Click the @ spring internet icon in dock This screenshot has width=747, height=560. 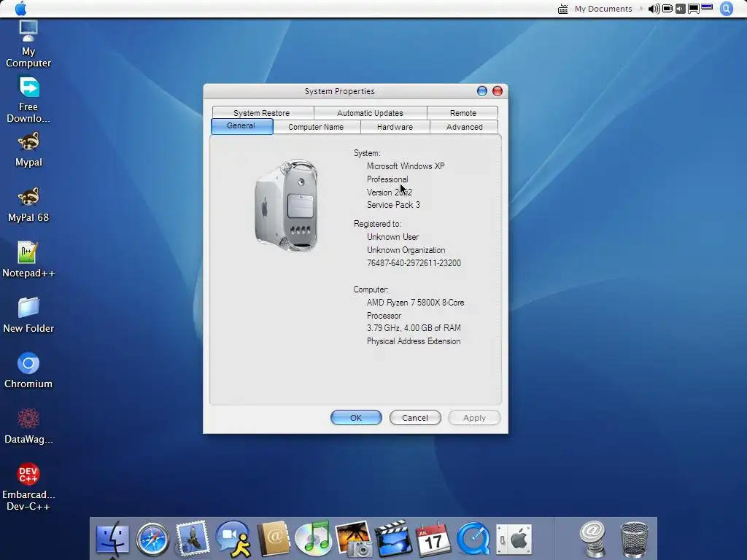click(x=592, y=539)
